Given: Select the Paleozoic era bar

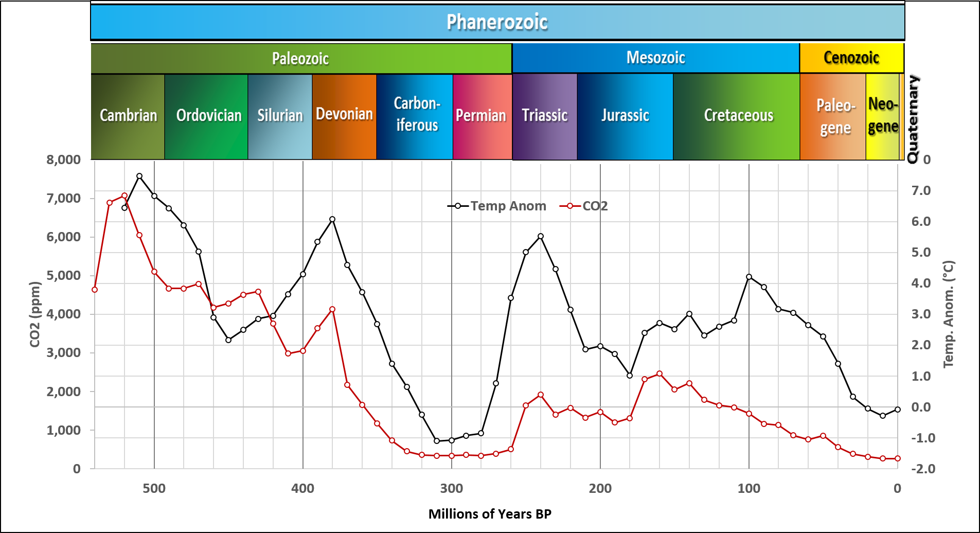Looking at the screenshot, I should [x=301, y=59].
